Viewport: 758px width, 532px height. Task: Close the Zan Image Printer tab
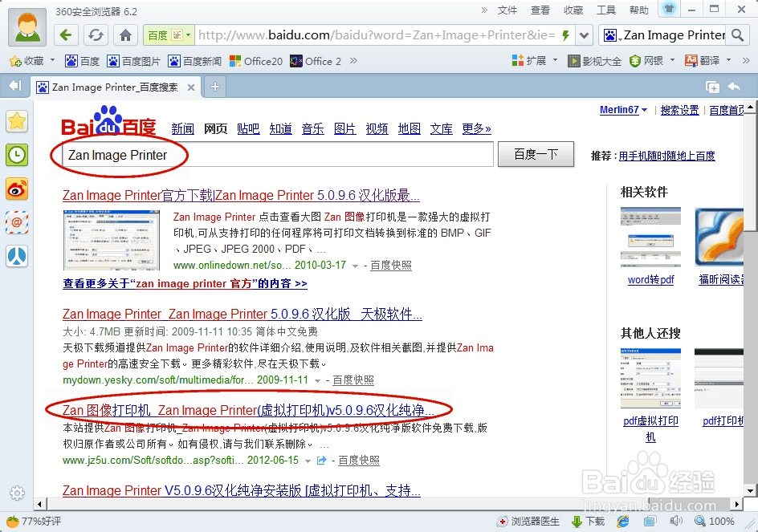191,87
